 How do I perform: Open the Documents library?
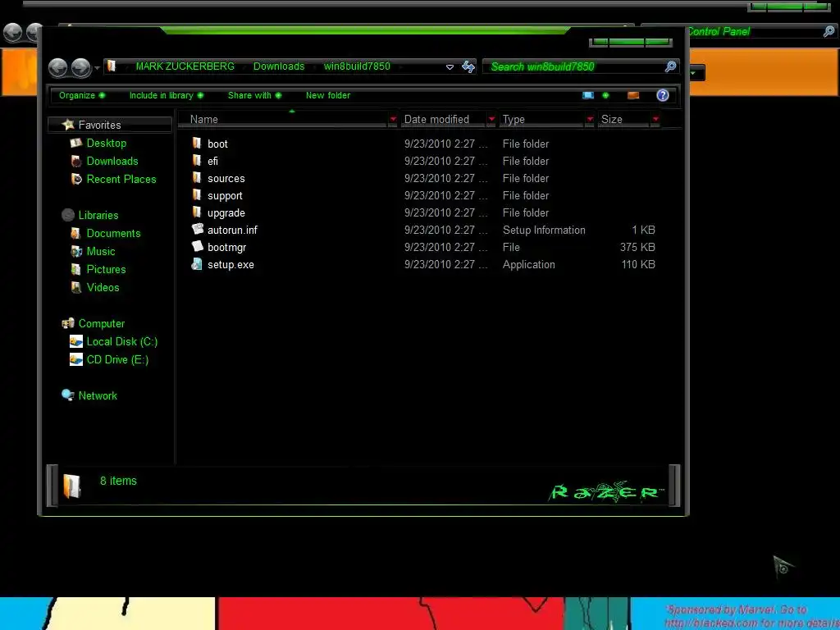pos(113,234)
